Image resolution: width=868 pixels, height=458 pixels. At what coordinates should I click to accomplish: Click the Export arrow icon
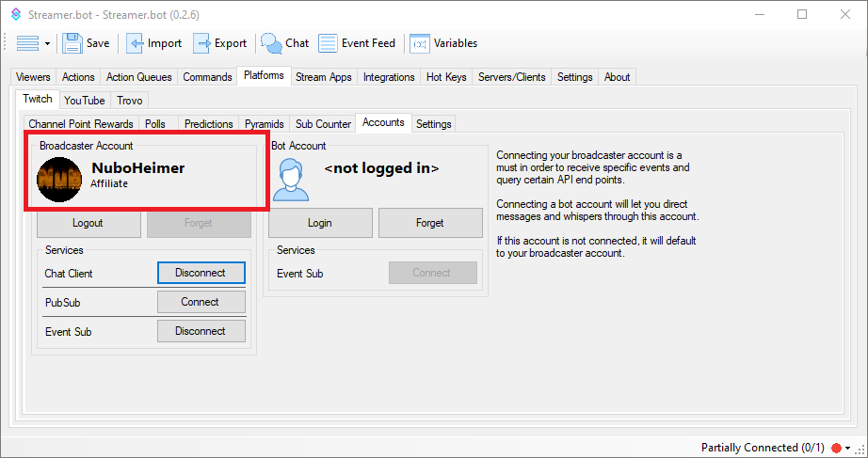(x=202, y=43)
